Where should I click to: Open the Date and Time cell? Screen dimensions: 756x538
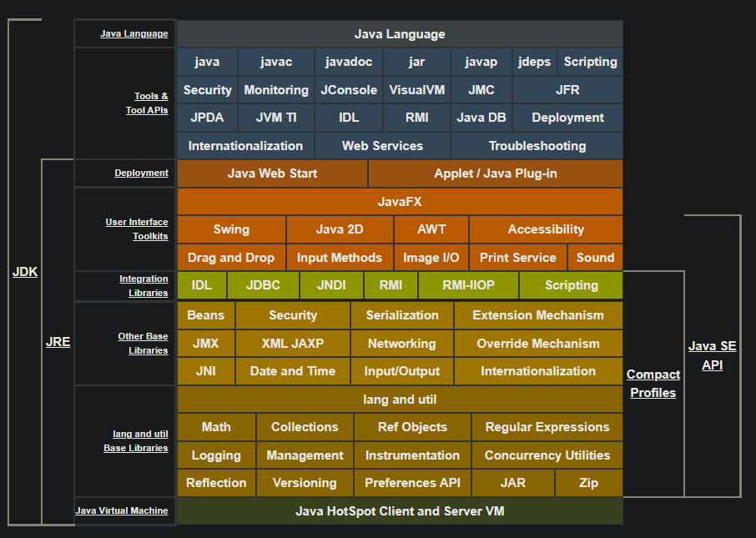click(293, 371)
